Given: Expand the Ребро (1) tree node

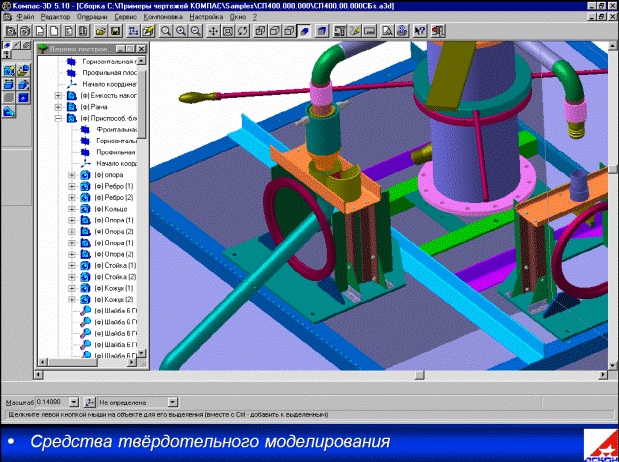Looking at the screenshot, I should click(x=72, y=186).
